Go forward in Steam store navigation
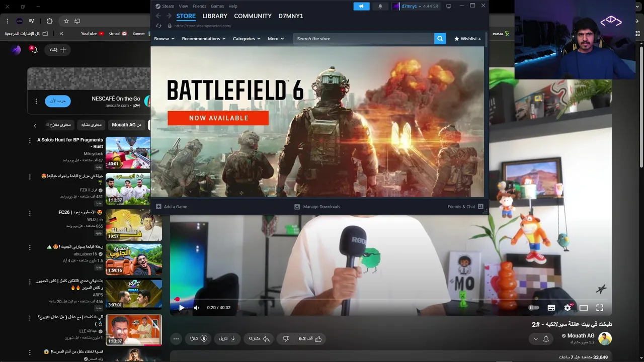644x362 pixels. coord(169,16)
